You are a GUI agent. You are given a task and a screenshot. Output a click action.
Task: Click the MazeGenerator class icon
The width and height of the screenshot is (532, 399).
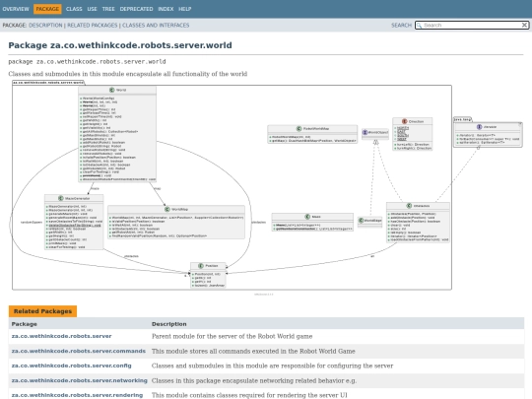click(x=61, y=198)
